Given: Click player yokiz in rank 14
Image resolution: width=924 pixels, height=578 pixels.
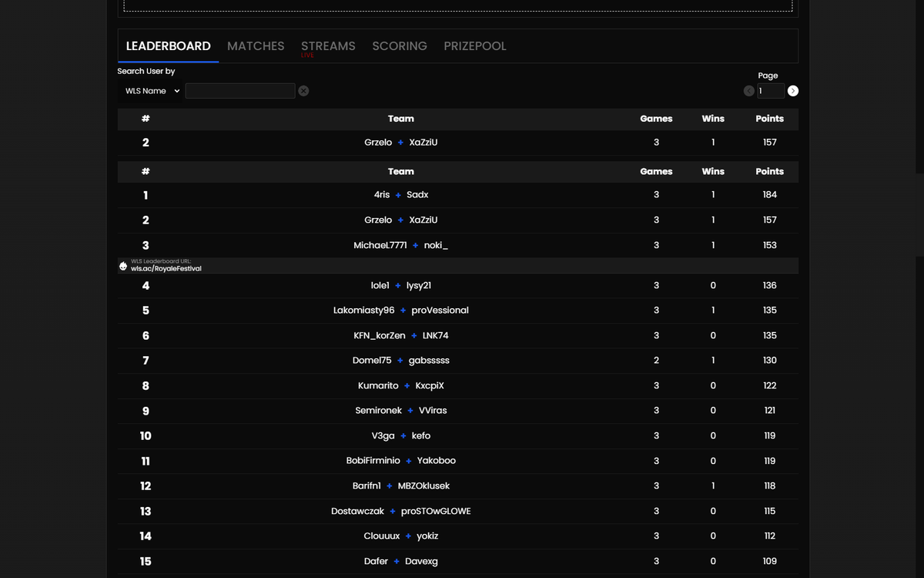Looking at the screenshot, I should coord(427,536).
